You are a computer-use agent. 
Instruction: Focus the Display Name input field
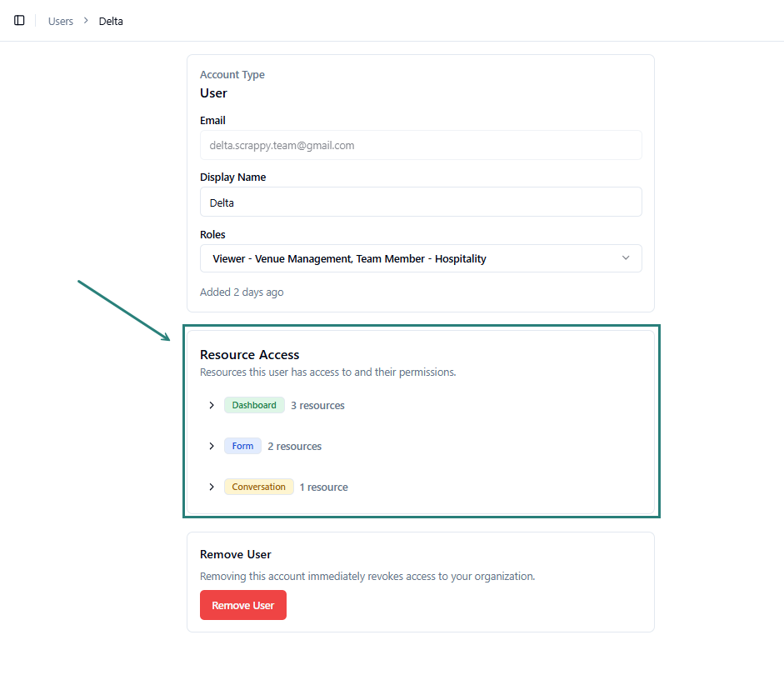point(421,202)
